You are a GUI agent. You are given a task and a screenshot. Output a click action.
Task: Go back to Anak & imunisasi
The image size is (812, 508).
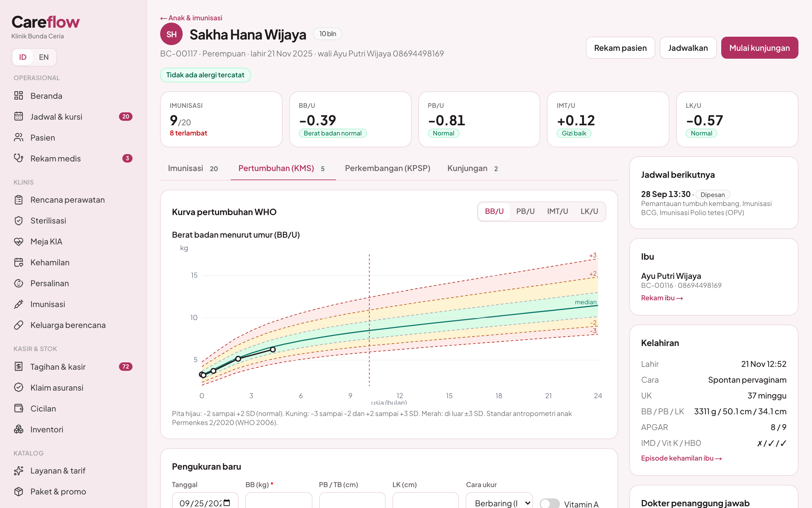191,18
